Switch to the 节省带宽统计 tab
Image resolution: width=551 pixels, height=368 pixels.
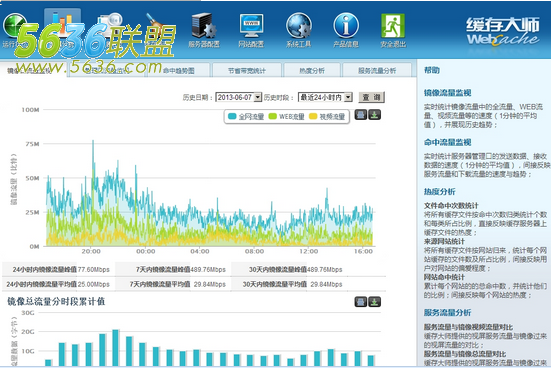(x=247, y=70)
